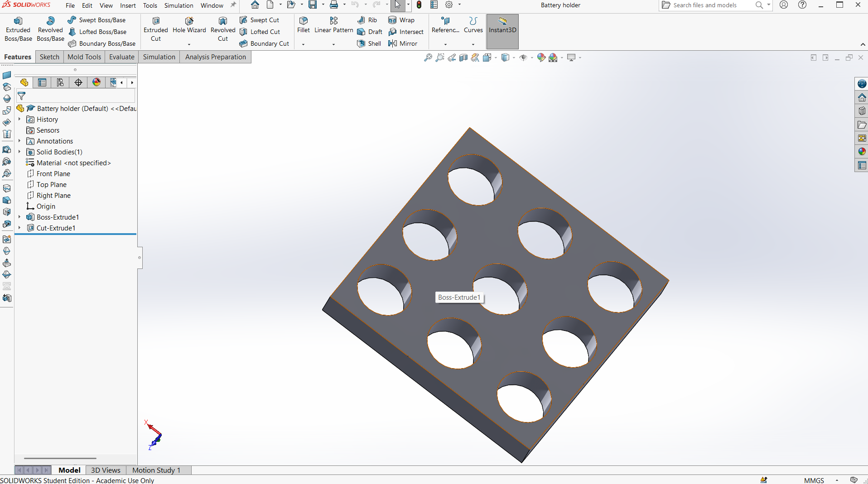Toggle Instant3D mode
This screenshot has width=868, height=484.
click(502, 31)
